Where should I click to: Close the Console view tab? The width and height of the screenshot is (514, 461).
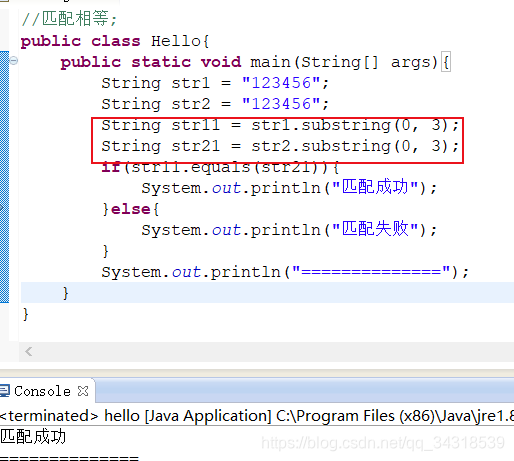83,391
